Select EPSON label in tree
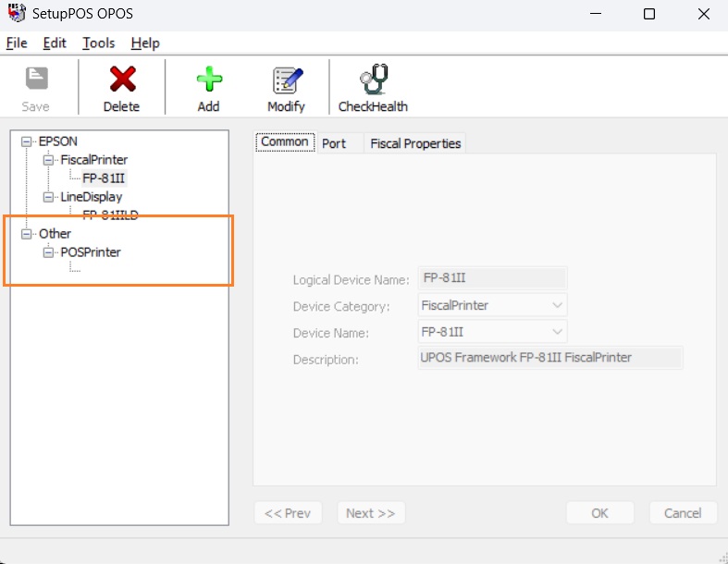728x564 pixels. pyautogui.click(x=58, y=141)
